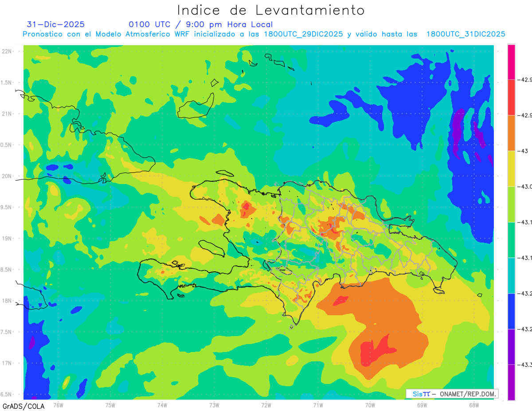
Task: Click the "ONAMET/REP.DOM." credit box
Action: click(452, 394)
